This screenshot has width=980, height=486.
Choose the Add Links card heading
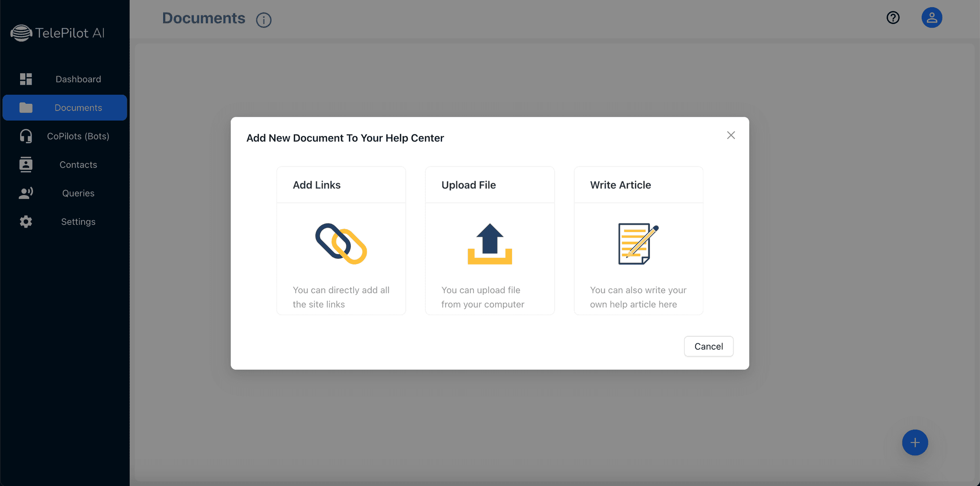pos(317,185)
